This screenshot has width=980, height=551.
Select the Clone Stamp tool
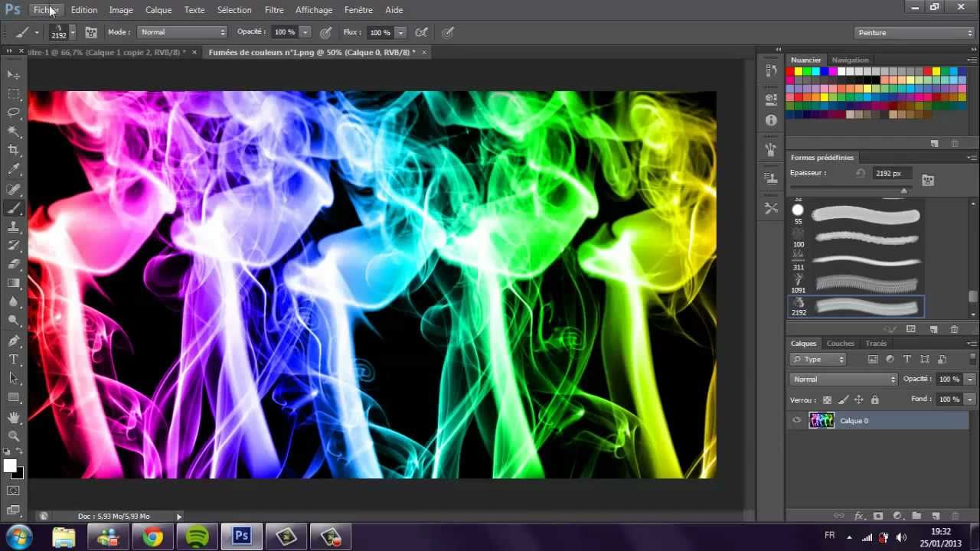(x=14, y=227)
